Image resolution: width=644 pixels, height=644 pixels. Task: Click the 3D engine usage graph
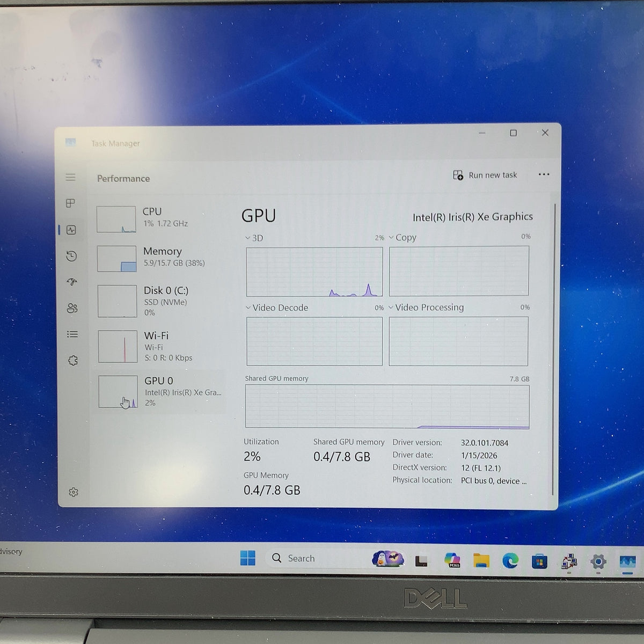pyautogui.click(x=314, y=272)
